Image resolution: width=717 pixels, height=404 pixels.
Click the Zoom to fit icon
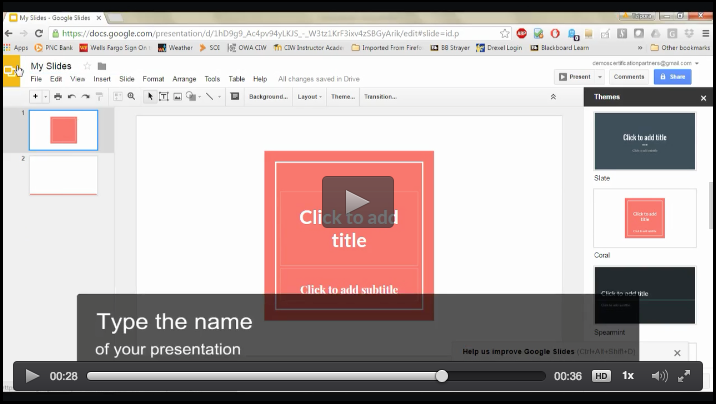click(118, 96)
